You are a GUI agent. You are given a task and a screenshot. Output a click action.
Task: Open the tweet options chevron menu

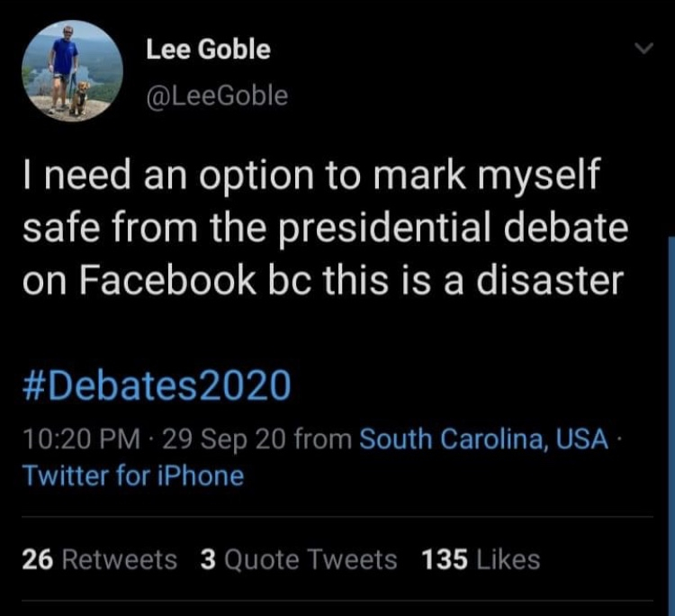641,49
